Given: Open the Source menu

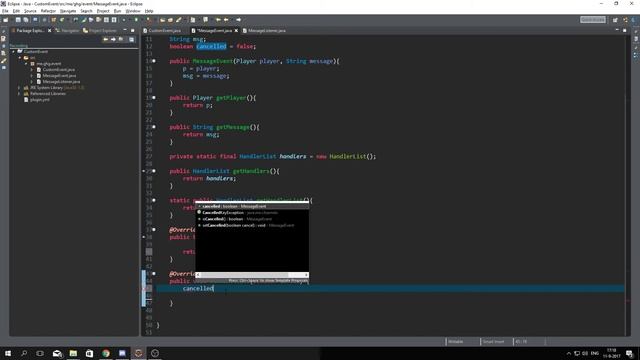Looking at the screenshot, I should (30, 11).
